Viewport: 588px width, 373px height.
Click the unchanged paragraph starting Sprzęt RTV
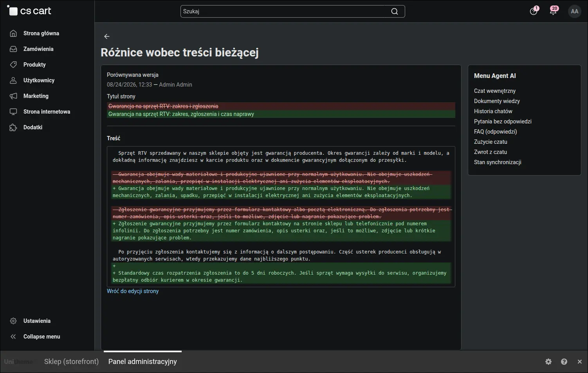(281, 157)
